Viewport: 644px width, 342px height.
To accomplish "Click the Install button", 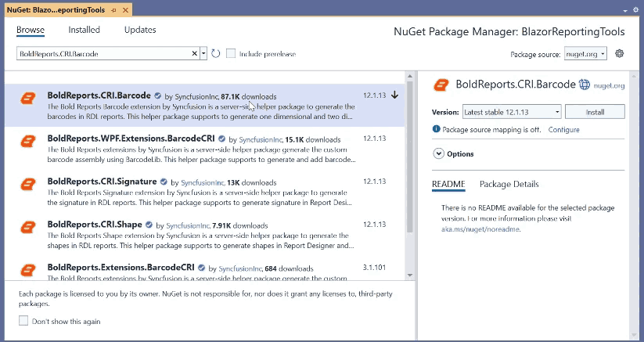I will tap(595, 112).
